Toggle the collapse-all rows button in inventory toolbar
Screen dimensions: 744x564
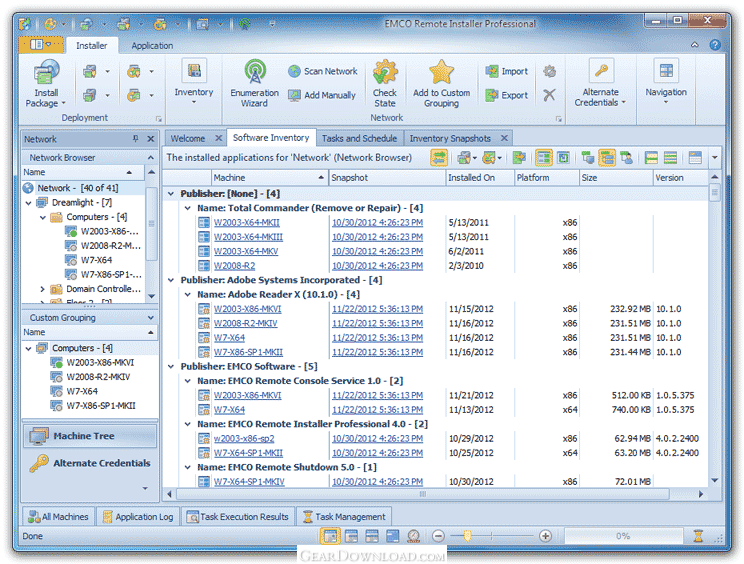(670, 157)
